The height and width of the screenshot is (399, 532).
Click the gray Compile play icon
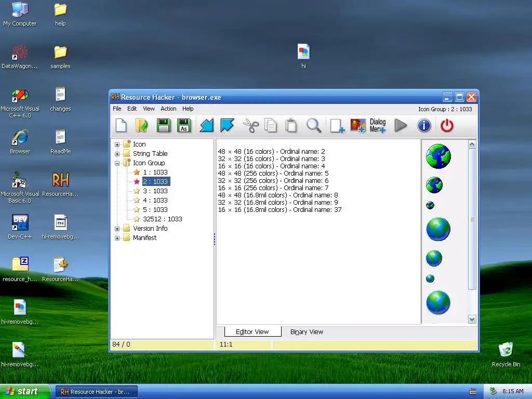(x=401, y=126)
